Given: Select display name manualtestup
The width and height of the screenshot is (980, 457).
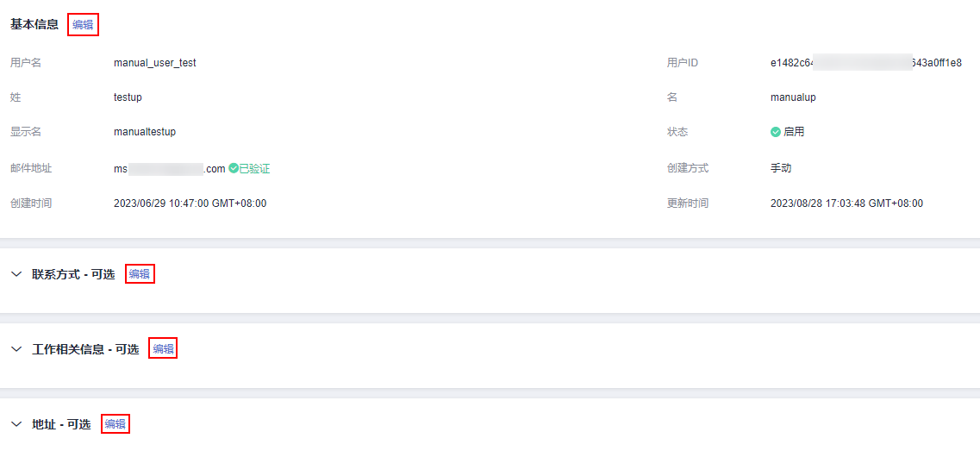Looking at the screenshot, I should 145,132.
